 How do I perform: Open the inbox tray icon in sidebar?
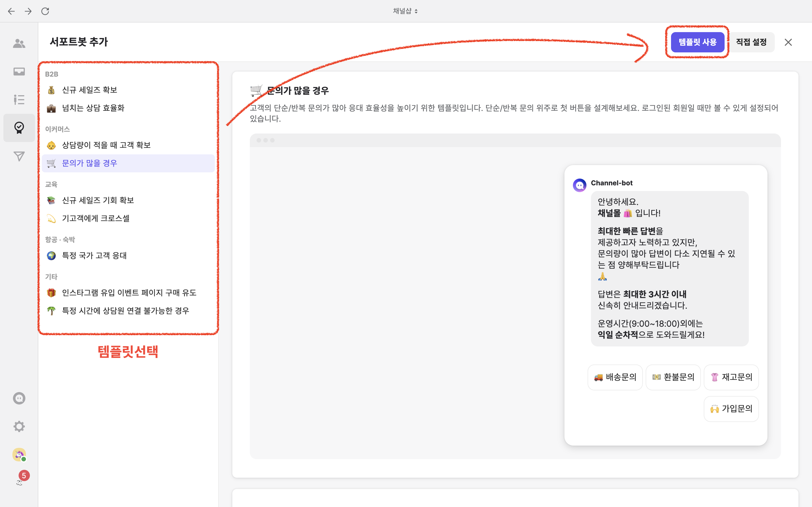tap(19, 72)
